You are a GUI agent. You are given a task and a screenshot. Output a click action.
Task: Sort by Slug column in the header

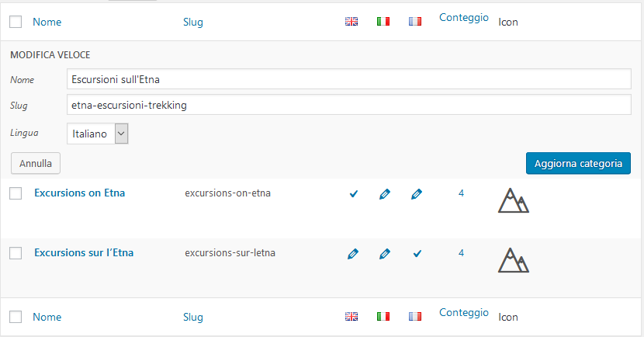tap(193, 23)
